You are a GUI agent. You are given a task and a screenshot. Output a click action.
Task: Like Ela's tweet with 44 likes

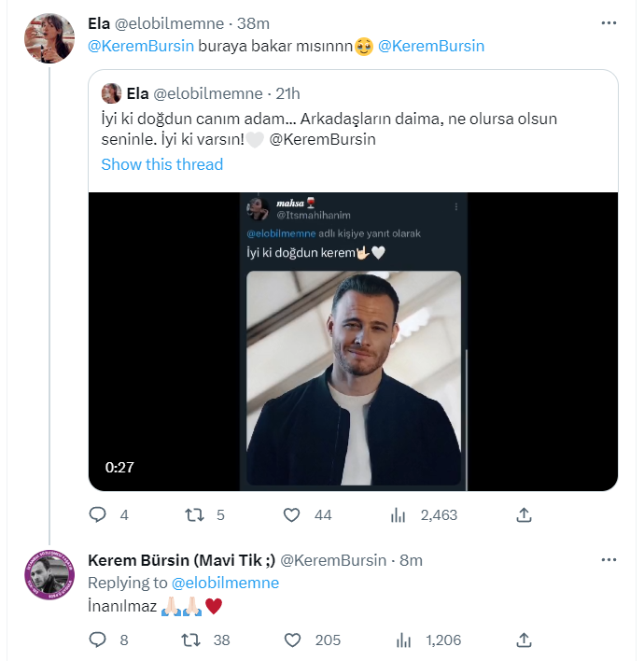click(291, 514)
